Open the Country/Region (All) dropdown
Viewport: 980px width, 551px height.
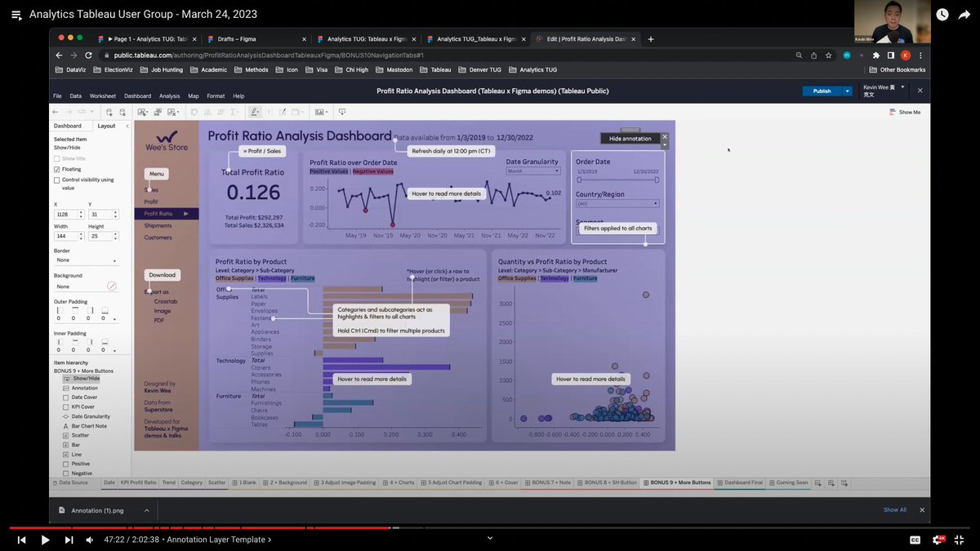pos(617,203)
